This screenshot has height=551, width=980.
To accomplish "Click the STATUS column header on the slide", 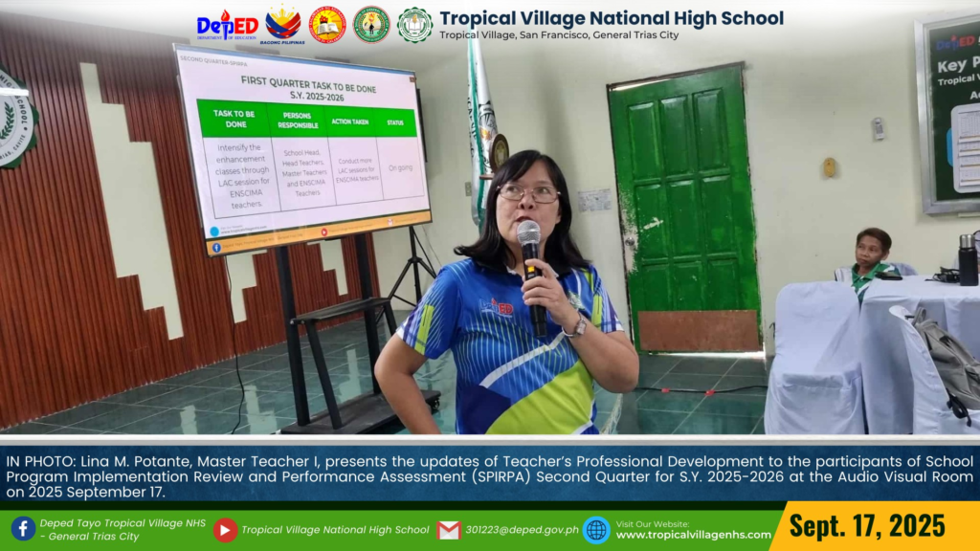I will (395, 122).
